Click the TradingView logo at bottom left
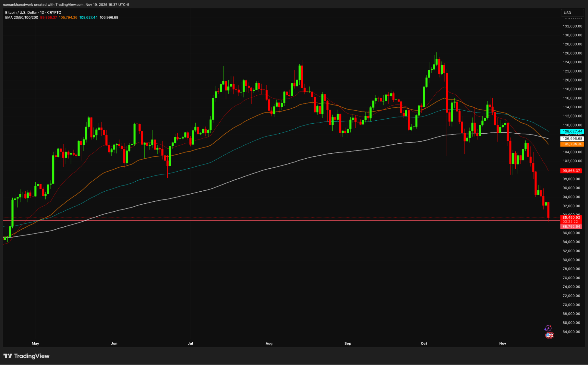Viewport: 588px width, 365px height. (26, 356)
